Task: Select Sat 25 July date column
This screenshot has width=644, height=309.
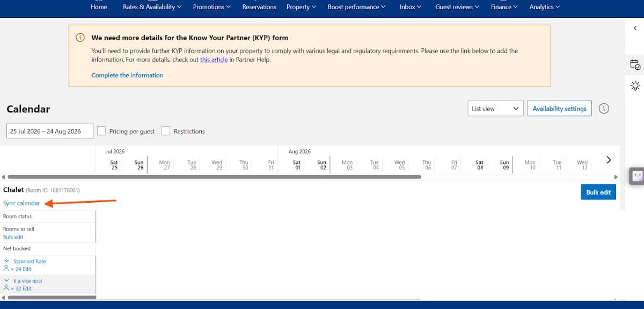Action: [x=114, y=164]
